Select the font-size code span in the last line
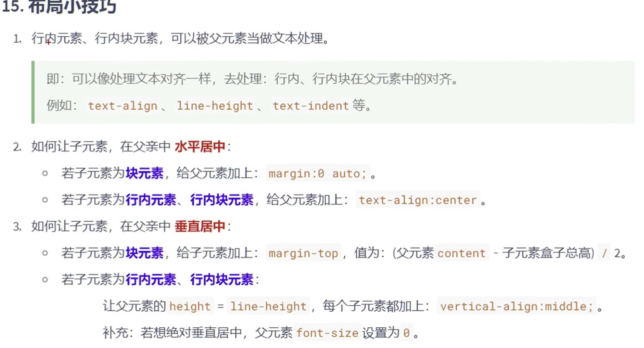Viewport: 644px width, 348px height. point(327,333)
